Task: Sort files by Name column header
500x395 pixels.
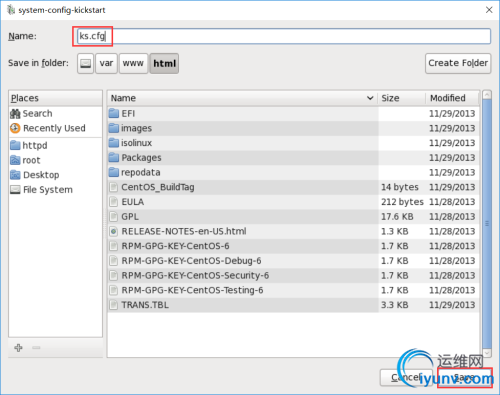Action: tap(242, 98)
